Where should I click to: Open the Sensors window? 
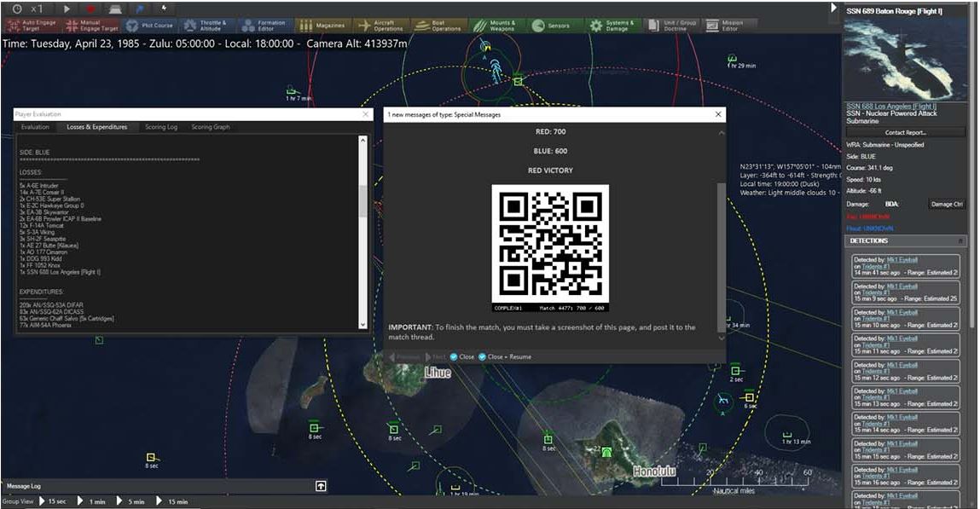552,25
